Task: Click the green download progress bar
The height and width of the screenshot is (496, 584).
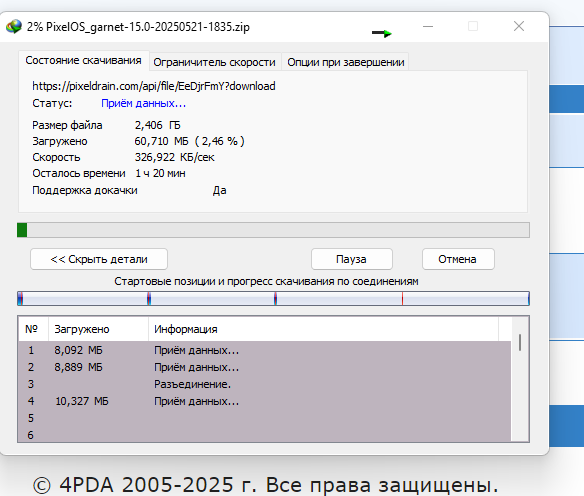Action: pos(273,230)
